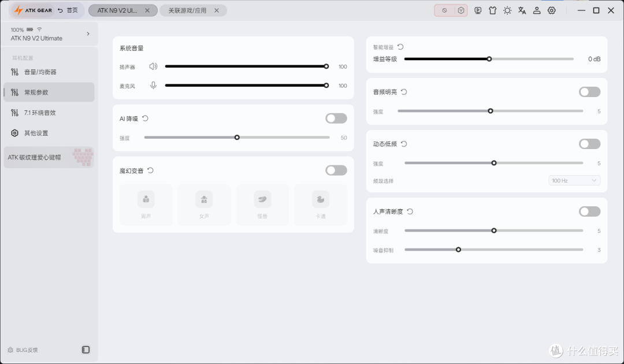Click the 增益等级 slider handle
The height and width of the screenshot is (364, 624).
coord(489,59)
